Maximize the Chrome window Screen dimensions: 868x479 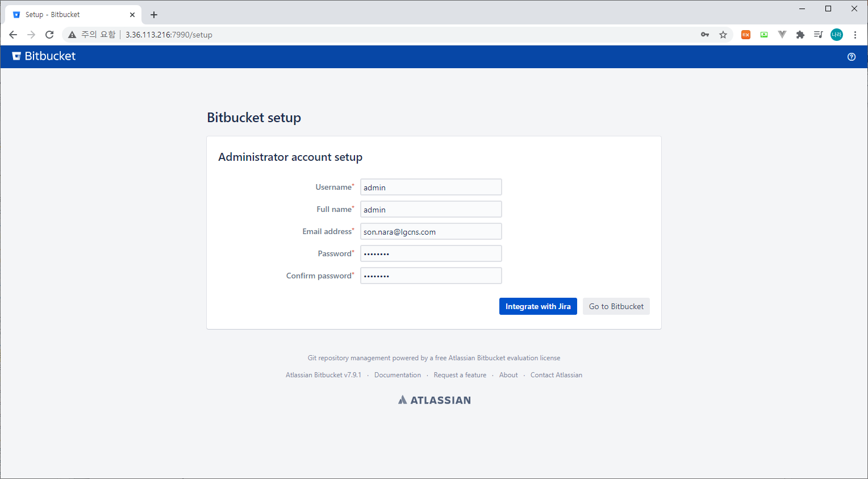[828, 9]
